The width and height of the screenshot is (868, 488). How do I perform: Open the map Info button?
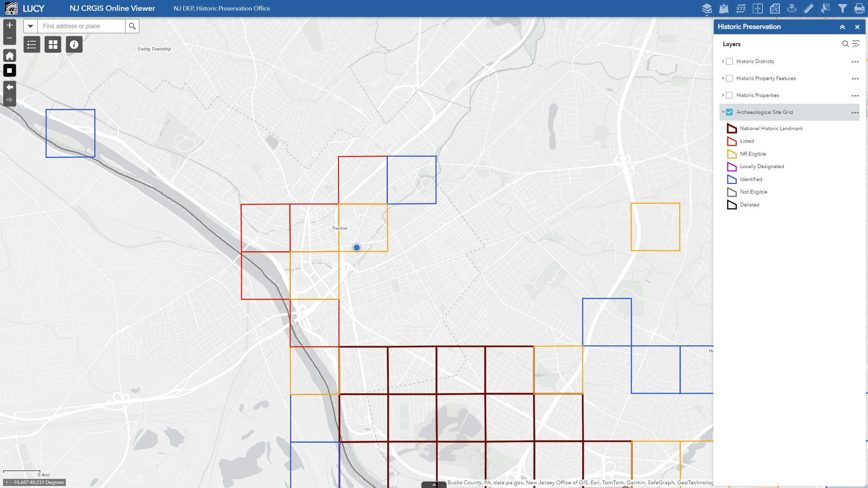74,44
